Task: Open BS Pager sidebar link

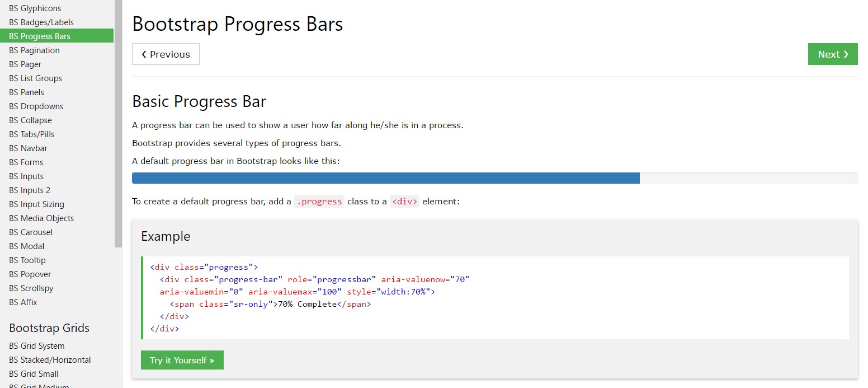Action: (25, 64)
